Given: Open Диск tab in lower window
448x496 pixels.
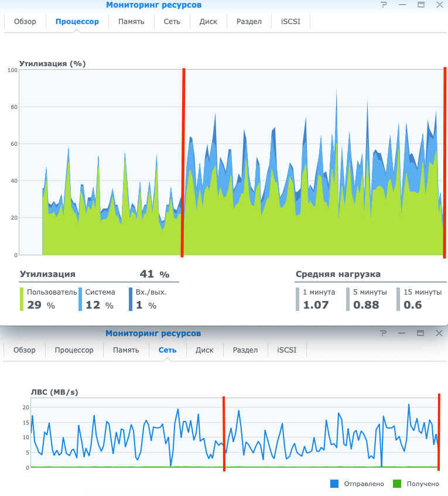Looking at the screenshot, I should [204, 350].
